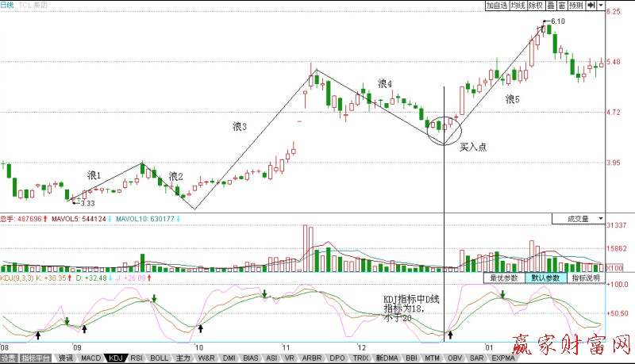The height and width of the screenshot is (364, 635).
Task: Click the right-arrow bar icon in top toolbar
Action: 592,6
